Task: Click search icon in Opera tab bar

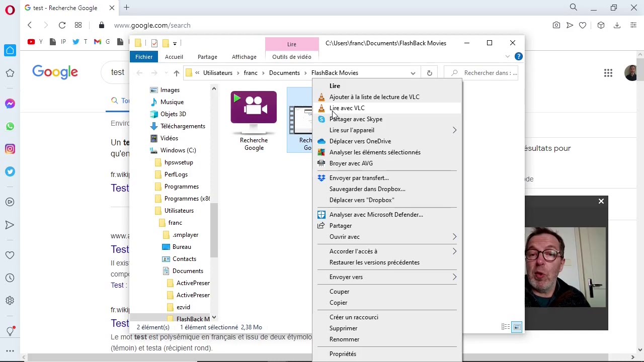Action: coord(574,8)
